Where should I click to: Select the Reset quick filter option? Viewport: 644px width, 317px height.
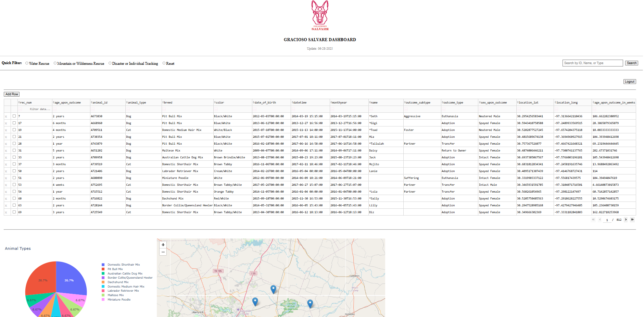tap(164, 63)
